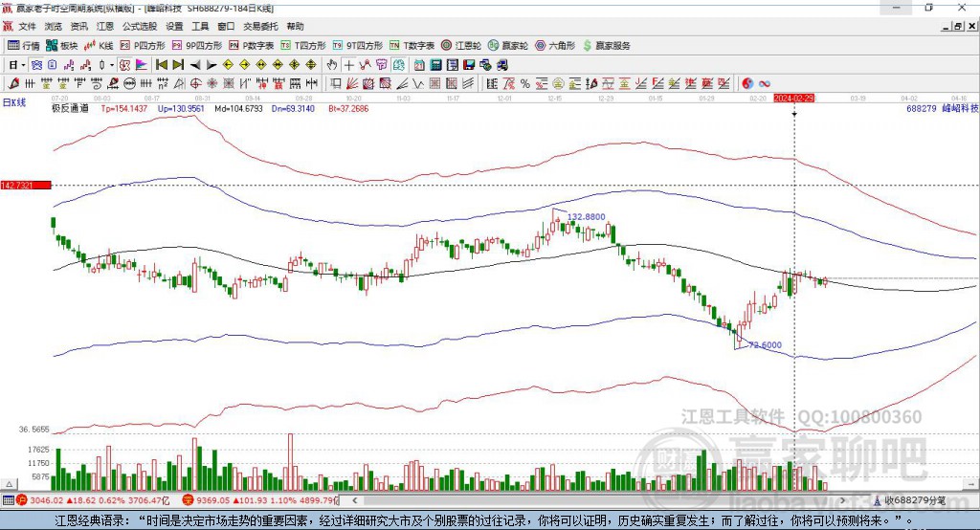Click the 72.6000 low price label
The image size is (980, 530).
(x=765, y=345)
